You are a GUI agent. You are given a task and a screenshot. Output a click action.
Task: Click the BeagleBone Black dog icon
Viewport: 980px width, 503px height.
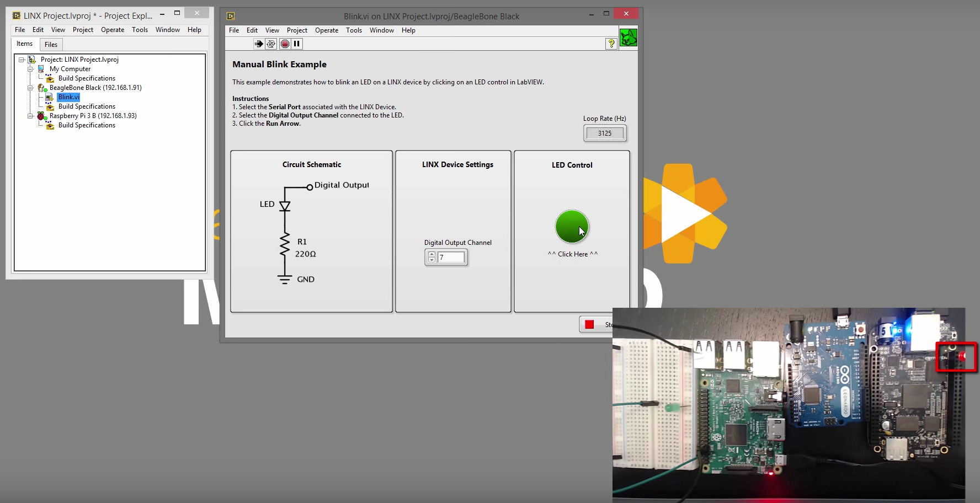pyautogui.click(x=42, y=88)
